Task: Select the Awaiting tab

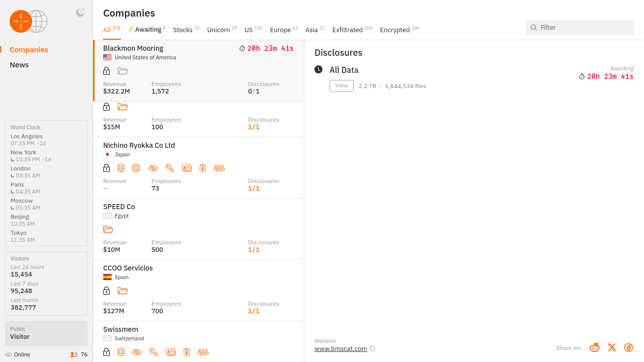Action: [x=146, y=30]
